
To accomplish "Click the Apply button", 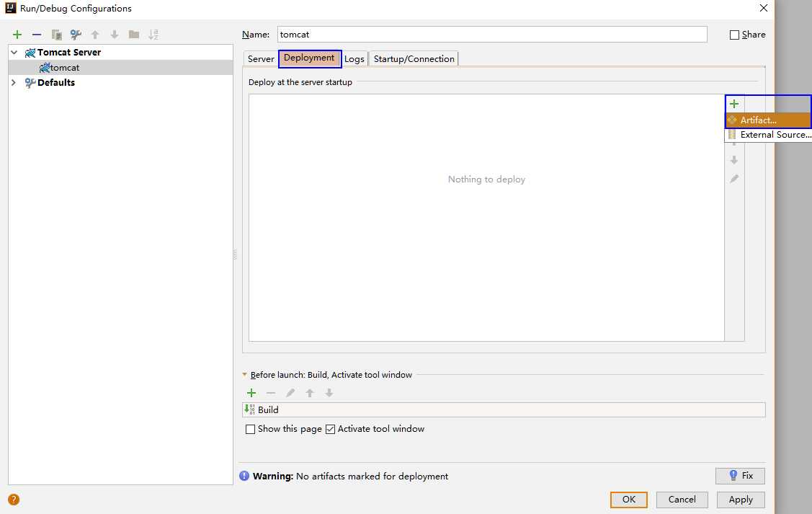I will 741,500.
